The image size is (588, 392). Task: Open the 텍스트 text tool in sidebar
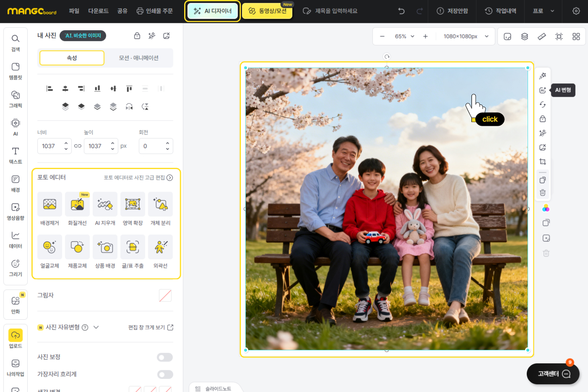(x=16, y=155)
